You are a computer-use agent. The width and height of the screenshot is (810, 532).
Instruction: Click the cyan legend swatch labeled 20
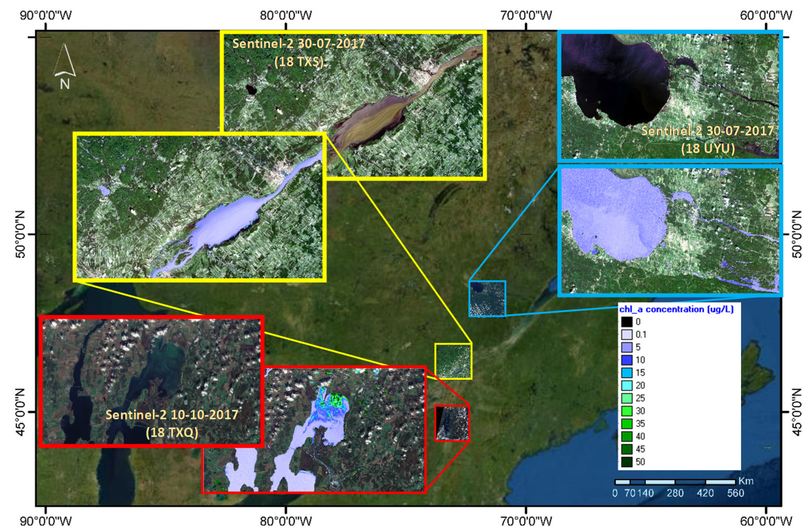627,386
